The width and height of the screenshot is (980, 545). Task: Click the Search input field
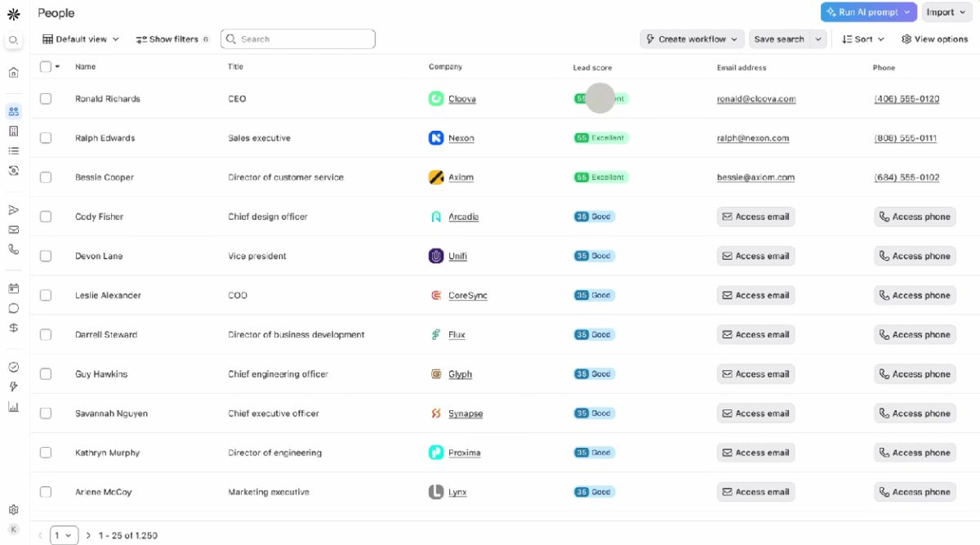click(x=302, y=39)
